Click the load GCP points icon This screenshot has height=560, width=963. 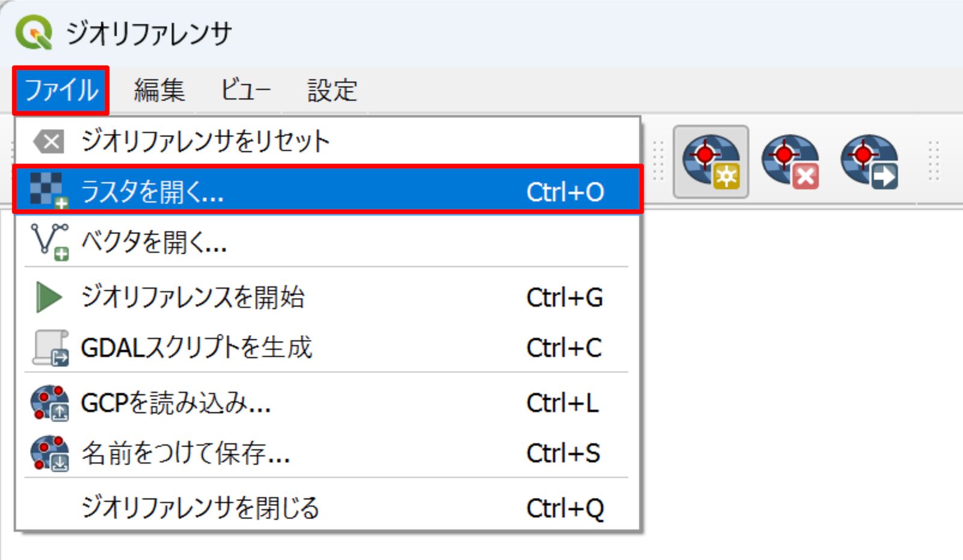click(x=49, y=403)
